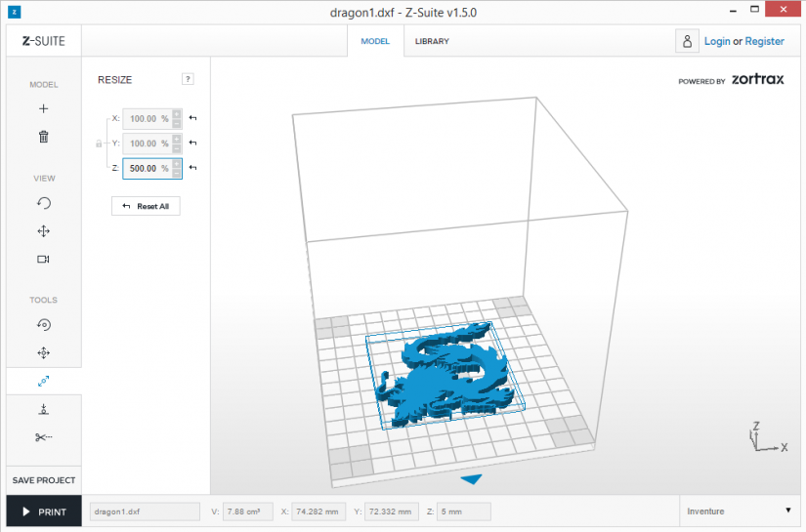
Task: Open the split scissors tool
Action: click(44, 437)
